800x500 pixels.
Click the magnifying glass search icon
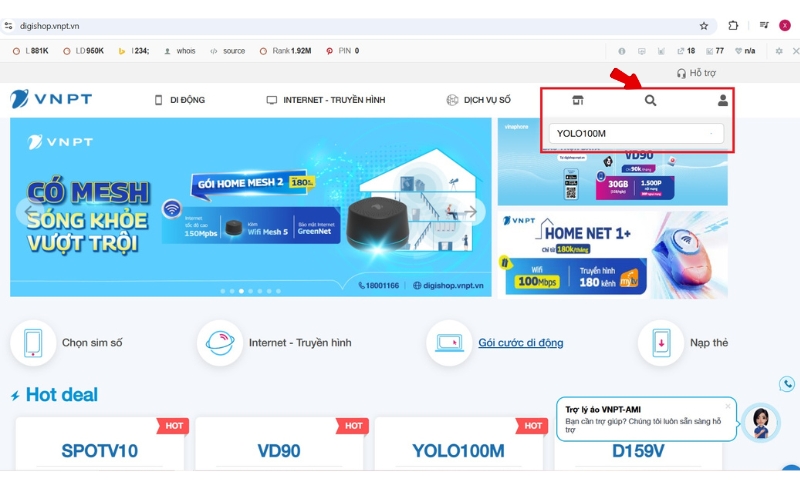[x=650, y=101]
